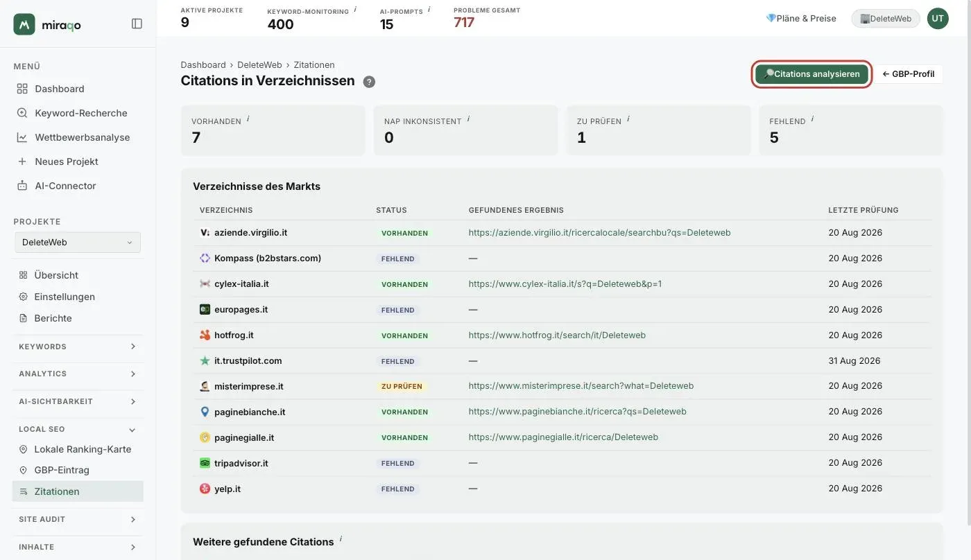Screen dimensions: 971x560
Task: Click the FEHLEND badge for europages.it
Action: pos(397,310)
